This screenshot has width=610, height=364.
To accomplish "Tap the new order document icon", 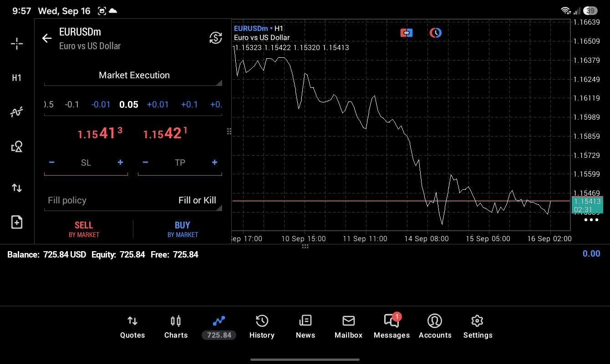I will [17, 222].
